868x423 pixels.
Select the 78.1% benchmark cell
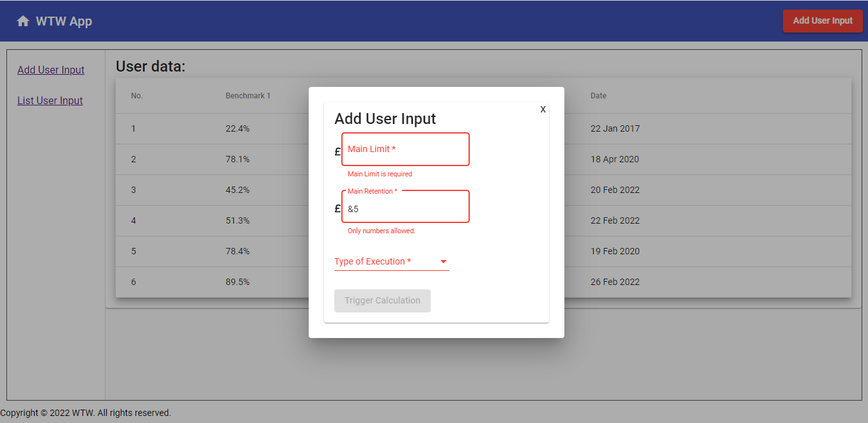(x=238, y=159)
